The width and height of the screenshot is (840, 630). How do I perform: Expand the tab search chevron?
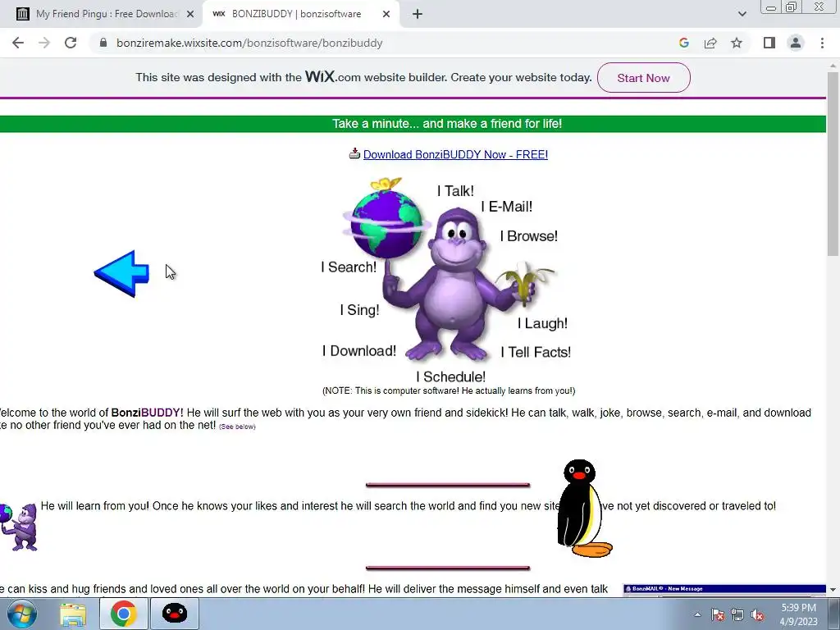click(x=742, y=14)
